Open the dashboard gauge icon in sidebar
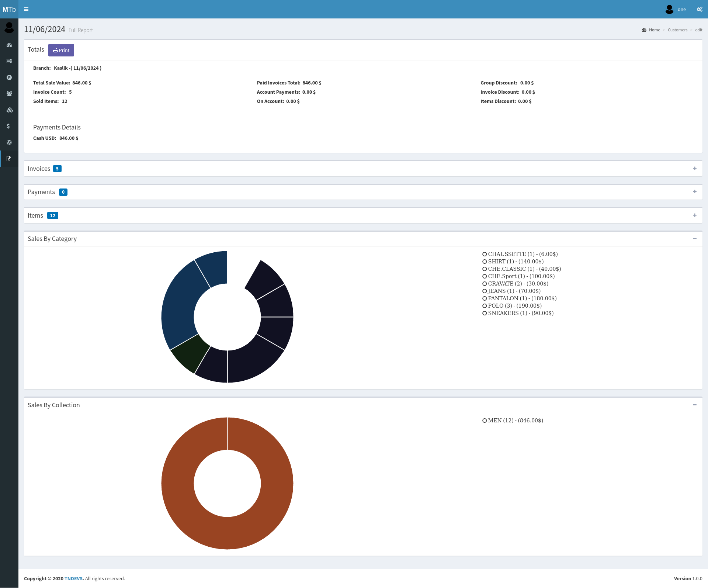 [9, 45]
